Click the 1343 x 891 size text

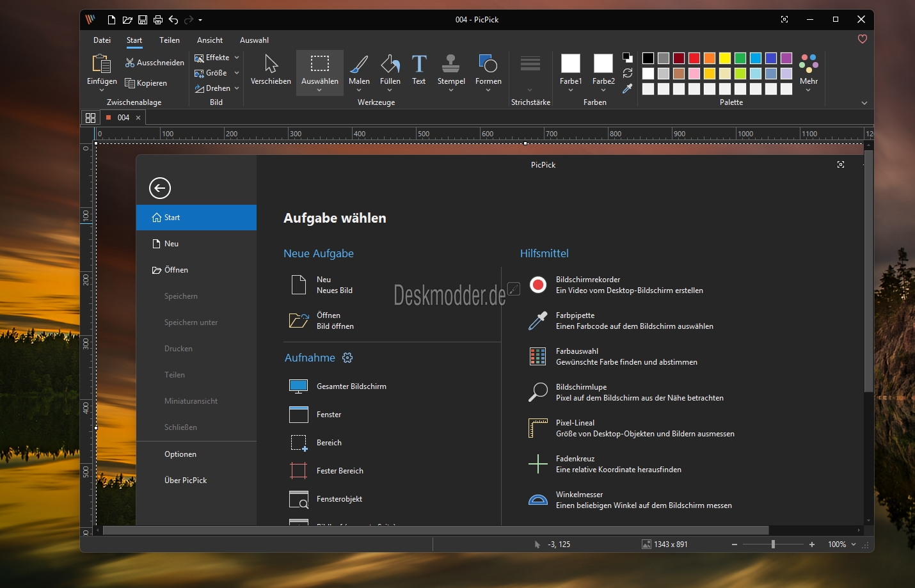coord(671,544)
